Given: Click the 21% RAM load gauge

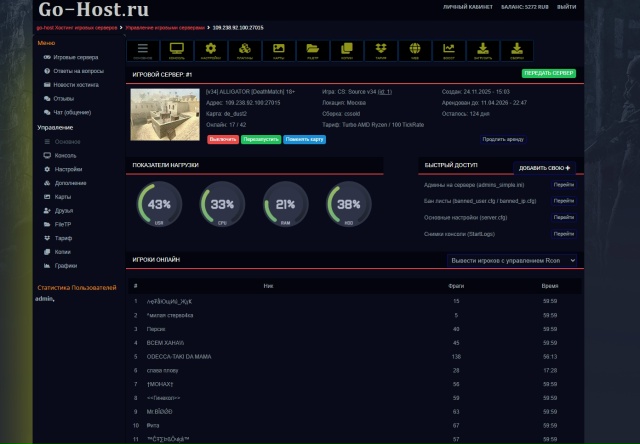Looking at the screenshot, I should tap(285, 204).
